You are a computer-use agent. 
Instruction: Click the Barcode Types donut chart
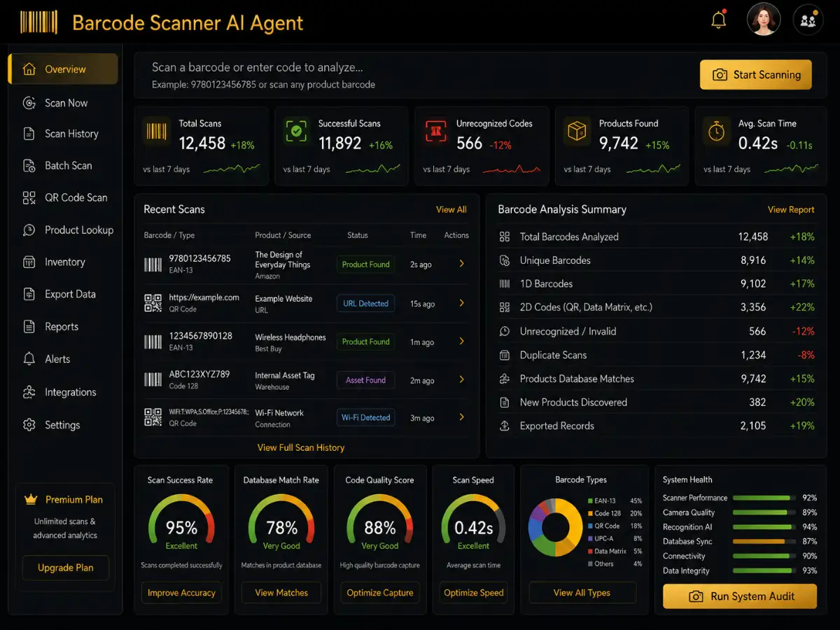555,528
